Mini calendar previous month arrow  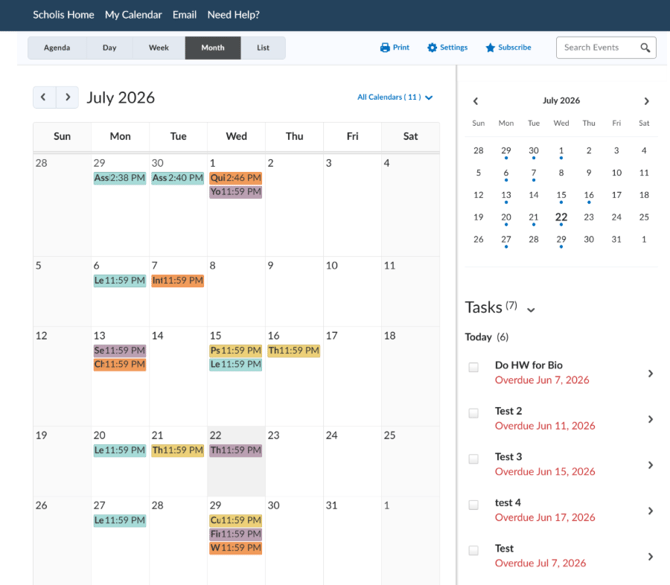click(476, 101)
